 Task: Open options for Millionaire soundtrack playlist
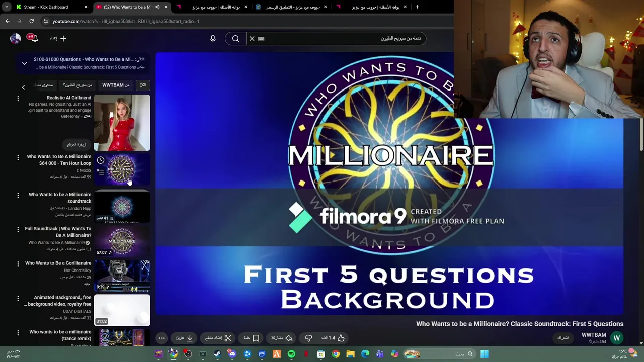18,196
